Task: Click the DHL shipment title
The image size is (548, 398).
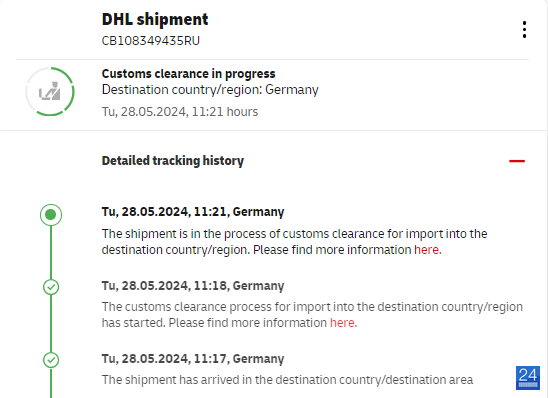Action: 155,19
